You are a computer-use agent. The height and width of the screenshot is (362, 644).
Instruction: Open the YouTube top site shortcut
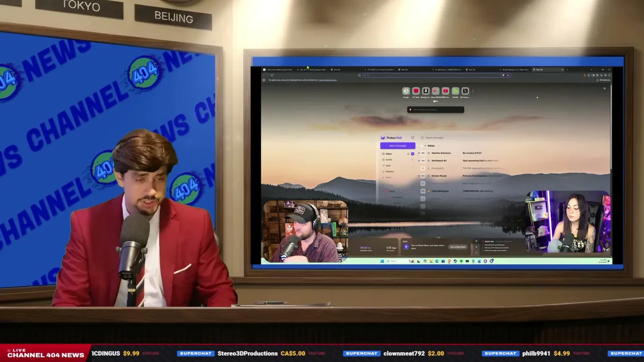pyautogui.click(x=445, y=91)
